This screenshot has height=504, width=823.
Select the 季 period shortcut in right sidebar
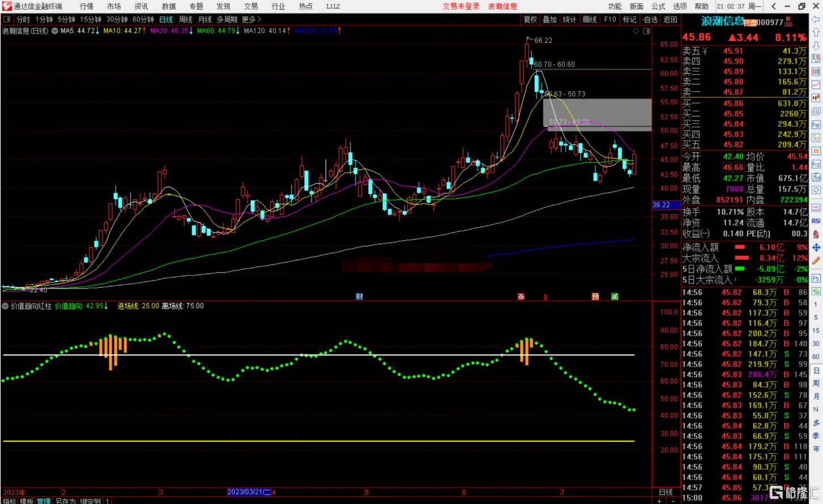[816, 435]
